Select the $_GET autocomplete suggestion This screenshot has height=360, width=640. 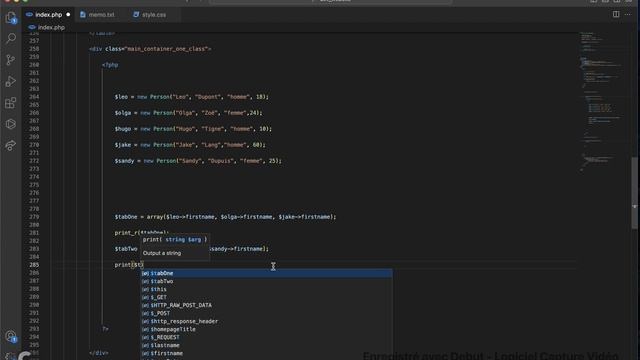[x=267, y=297]
